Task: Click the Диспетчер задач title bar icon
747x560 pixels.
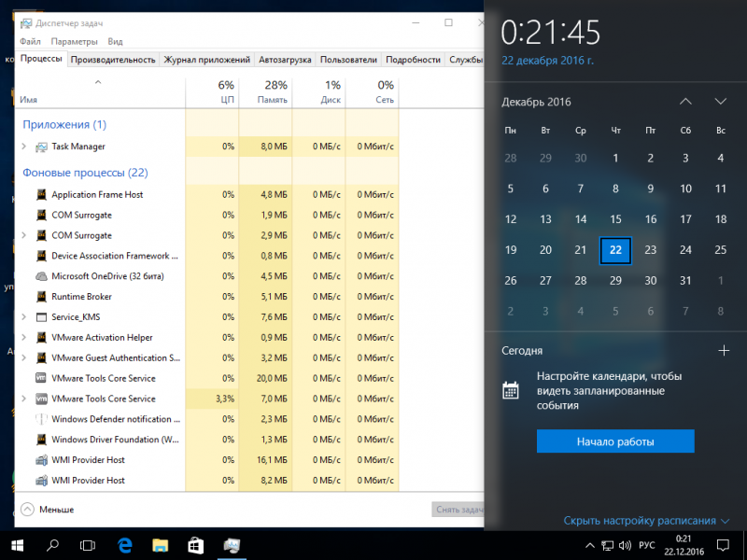Action: tap(26, 23)
